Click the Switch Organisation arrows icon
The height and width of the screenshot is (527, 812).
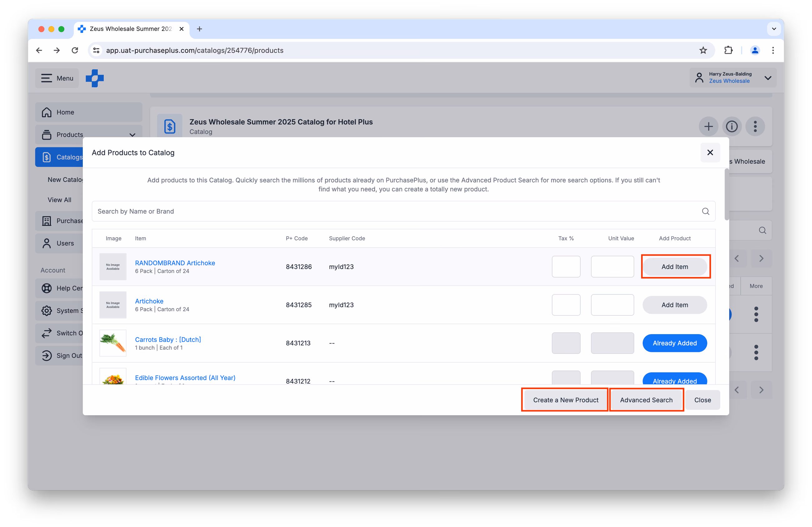point(47,333)
